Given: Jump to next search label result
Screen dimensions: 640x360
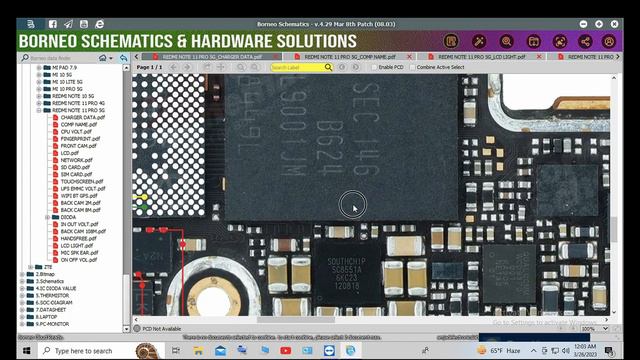Looking at the screenshot, I should point(356,67).
